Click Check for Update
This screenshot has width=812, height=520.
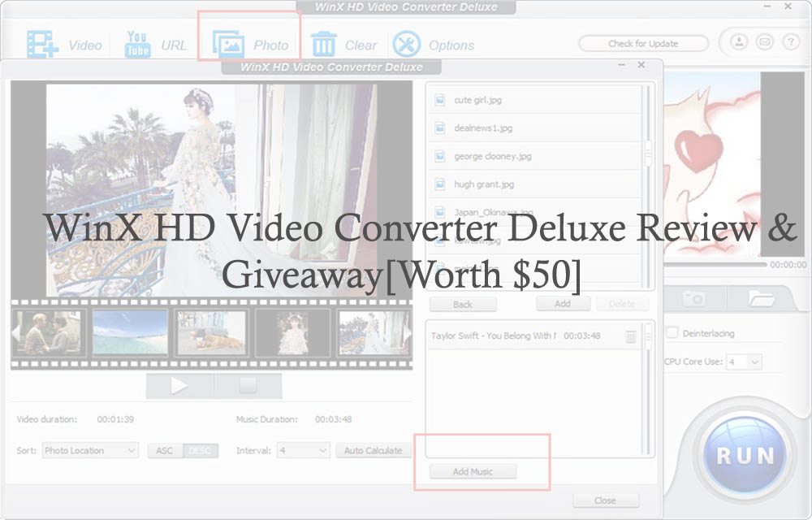(x=643, y=44)
